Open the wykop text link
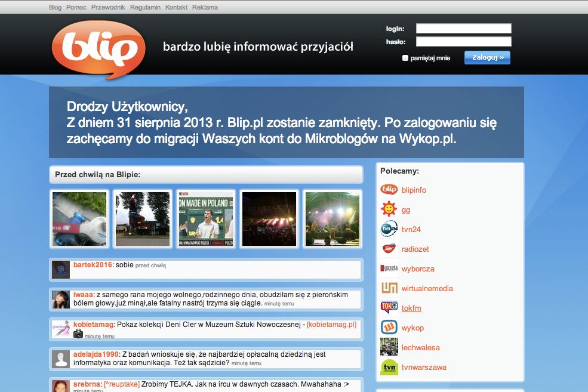The image size is (588, 392). (x=412, y=328)
